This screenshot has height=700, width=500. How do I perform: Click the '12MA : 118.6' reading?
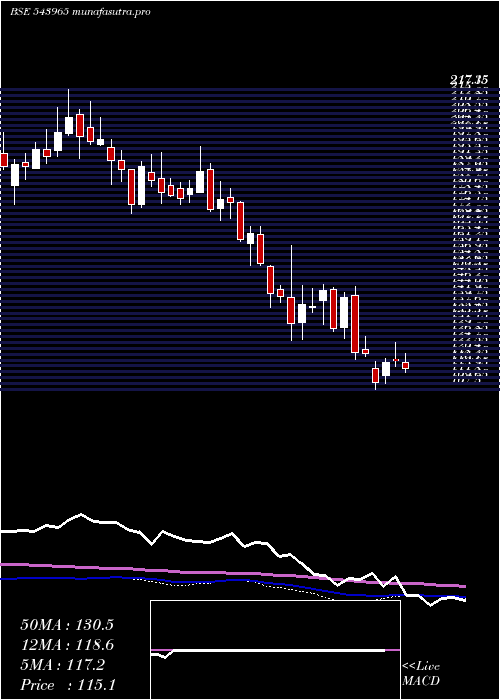(67, 645)
